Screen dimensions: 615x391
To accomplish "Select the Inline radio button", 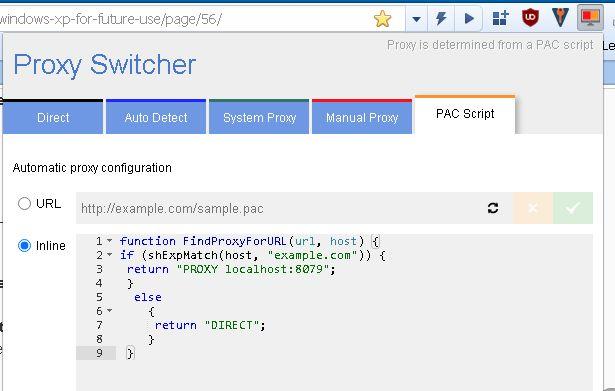I will (24, 246).
